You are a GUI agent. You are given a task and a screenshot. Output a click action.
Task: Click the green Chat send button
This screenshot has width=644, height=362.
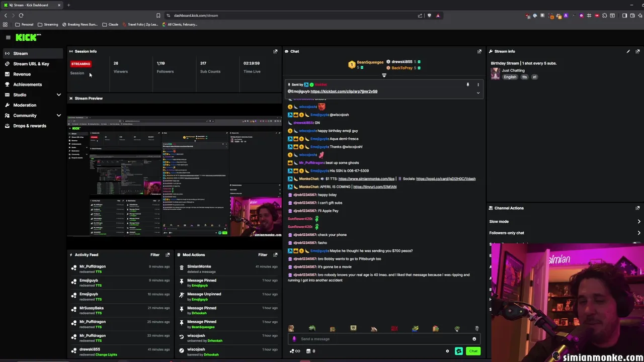tap(473, 351)
